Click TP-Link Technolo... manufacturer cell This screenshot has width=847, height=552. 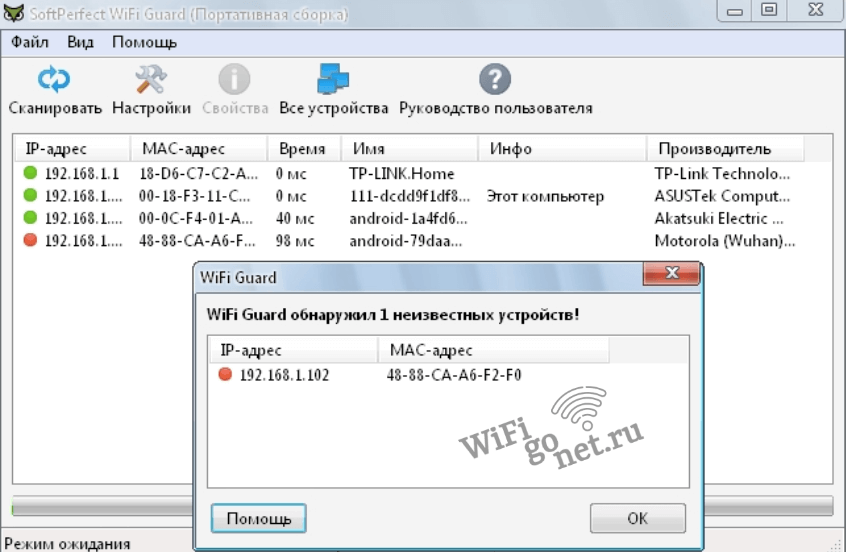pyautogui.click(x=722, y=173)
